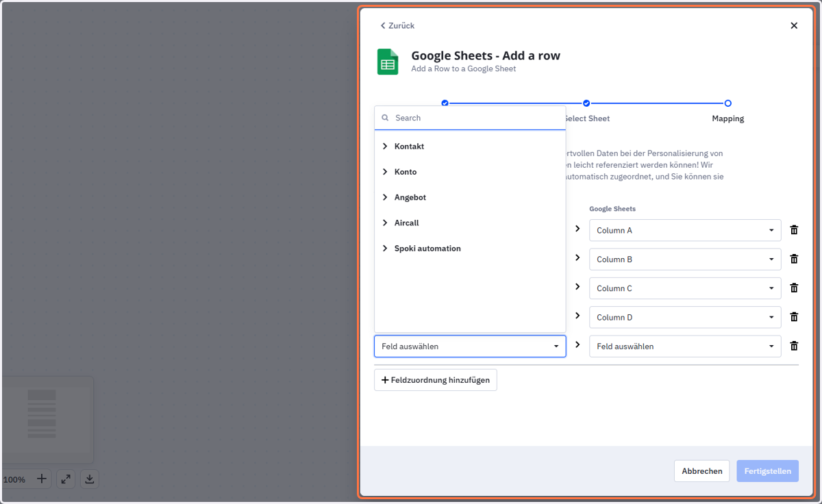Open the Google Sheets Feld auswählen dropdown
Image resolution: width=822 pixels, height=504 pixels.
coord(685,346)
